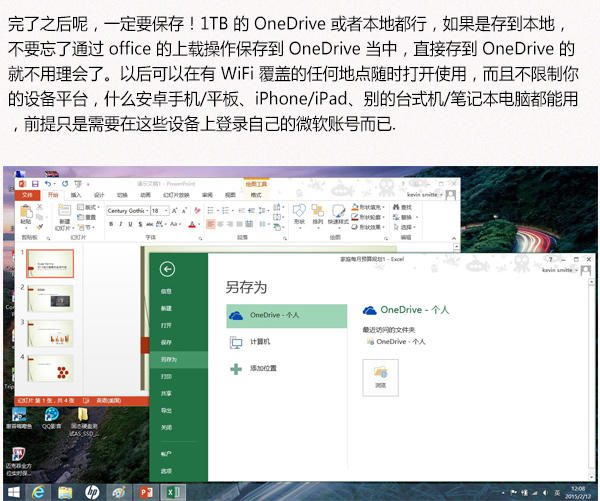Toggle Justify alignment in PowerPoint paragraph group
Image resolution: width=600 pixels, height=501 pixels.
[x=240, y=224]
